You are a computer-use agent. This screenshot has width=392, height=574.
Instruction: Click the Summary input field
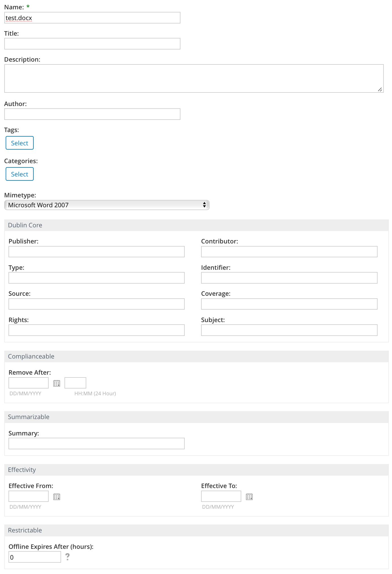point(96,444)
